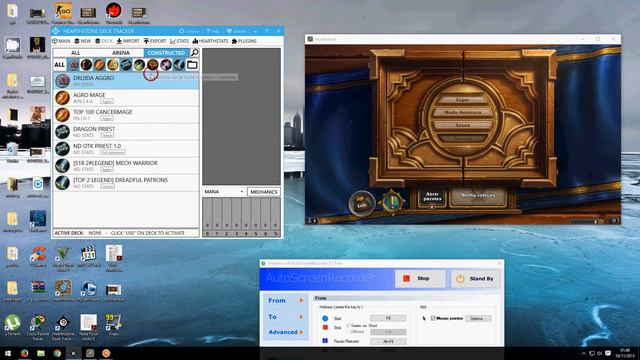This screenshot has width=640, height=360.
Task: Expand the From section in AutoScreenRecorder
Action: 285,300
